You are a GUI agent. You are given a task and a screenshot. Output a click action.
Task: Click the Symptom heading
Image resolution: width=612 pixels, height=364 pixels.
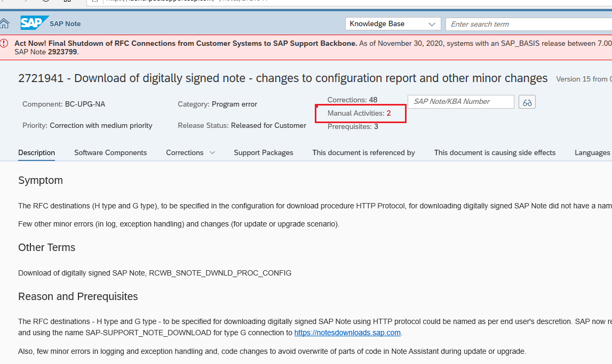coord(41,181)
